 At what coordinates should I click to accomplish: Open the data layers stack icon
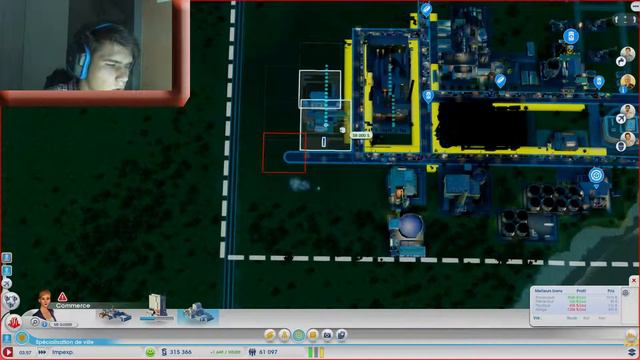(x=632, y=352)
